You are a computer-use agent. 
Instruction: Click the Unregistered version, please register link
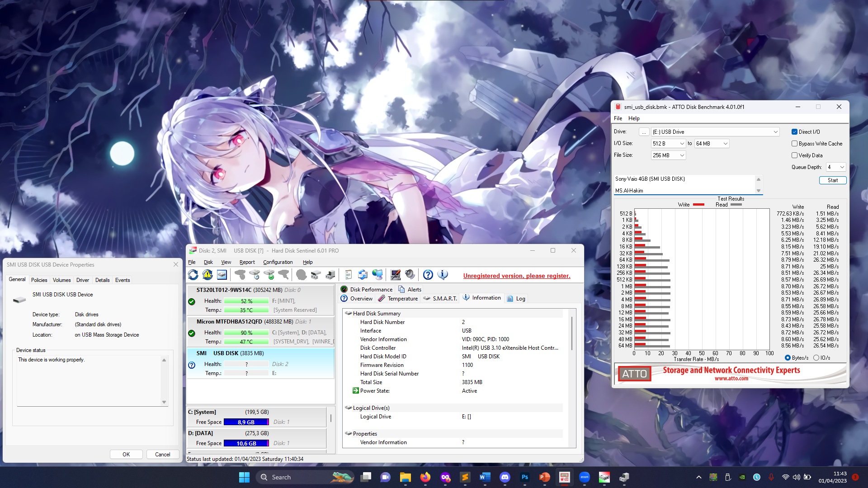(517, 276)
